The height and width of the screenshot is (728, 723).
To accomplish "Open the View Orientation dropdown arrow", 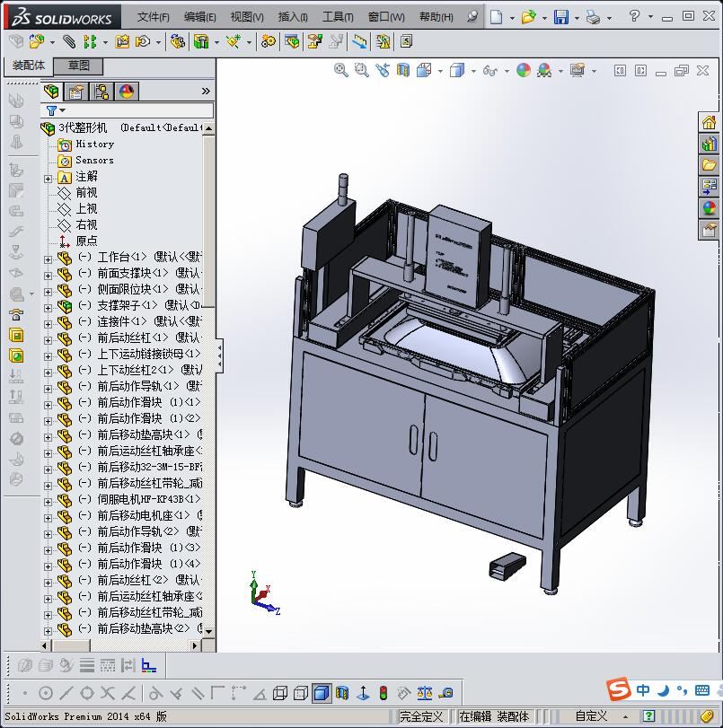I will [x=440, y=72].
